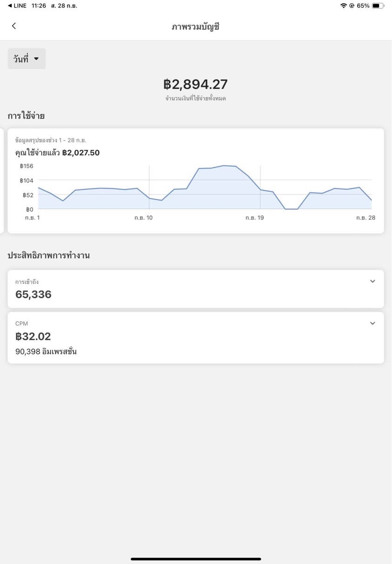Tap the ฿32.02 CPM value
This screenshot has width=392, height=564.
pyautogui.click(x=33, y=336)
